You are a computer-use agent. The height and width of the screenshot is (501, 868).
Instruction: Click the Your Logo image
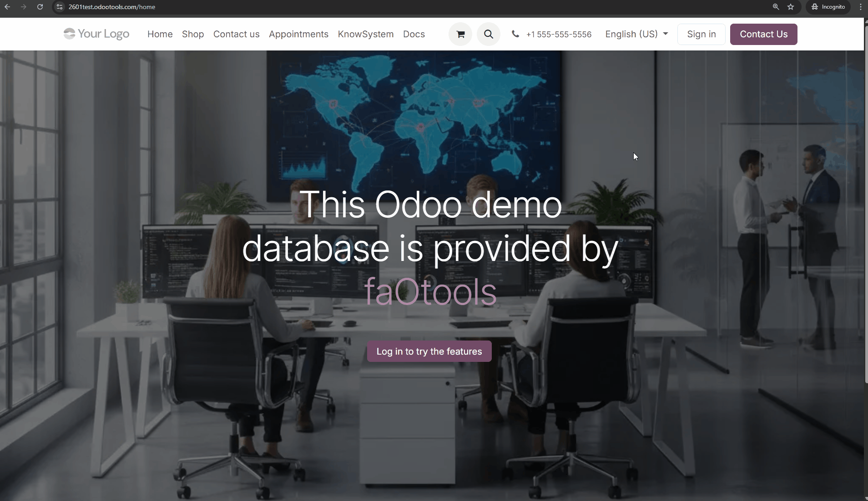(96, 34)
